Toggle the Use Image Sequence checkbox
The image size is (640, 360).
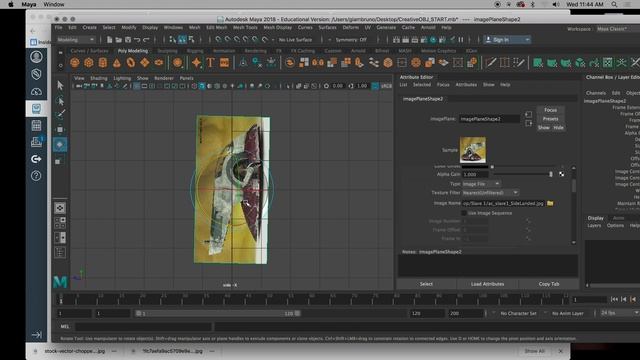[464, 213]
